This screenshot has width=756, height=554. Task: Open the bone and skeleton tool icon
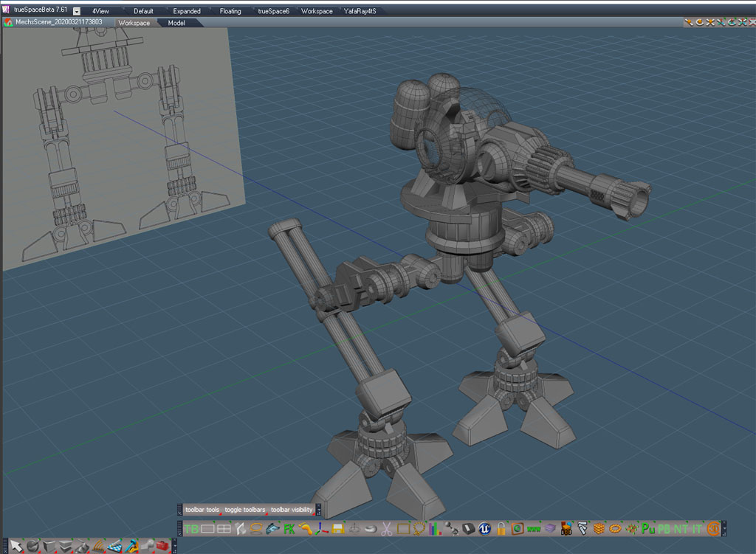click(131, 546)
